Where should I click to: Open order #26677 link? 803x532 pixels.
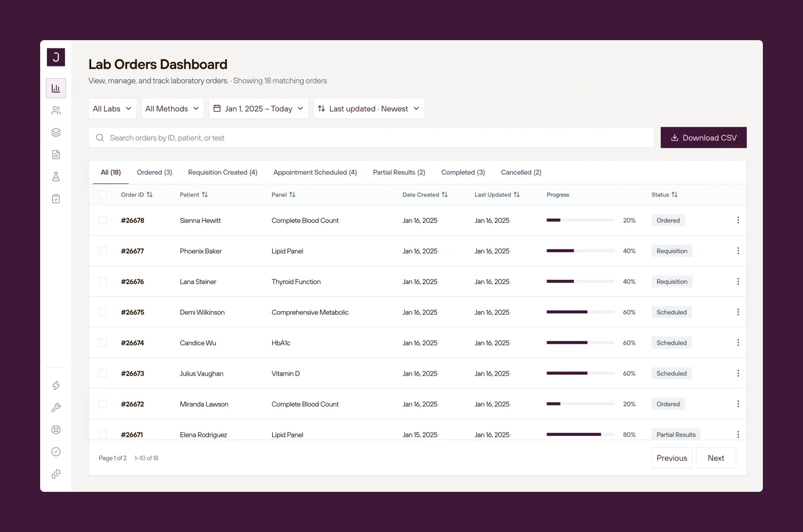pyautogui.click(x=132, y=251)
